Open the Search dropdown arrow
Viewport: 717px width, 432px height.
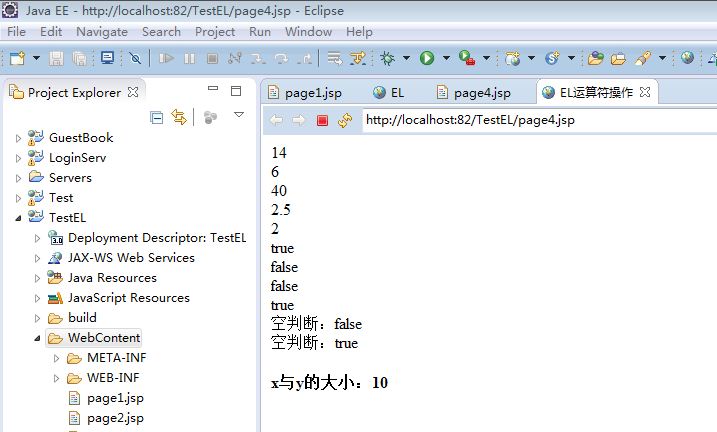tap(662, 59)
